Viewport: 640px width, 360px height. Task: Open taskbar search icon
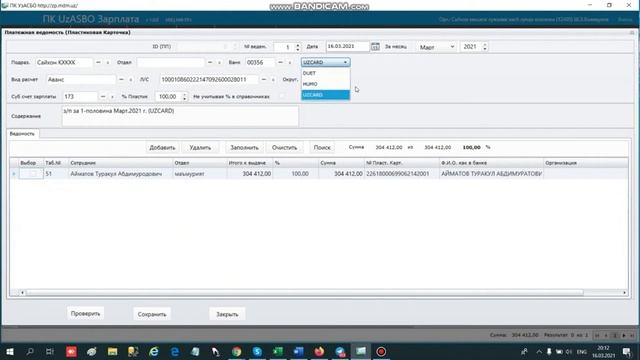click(30, 351)
